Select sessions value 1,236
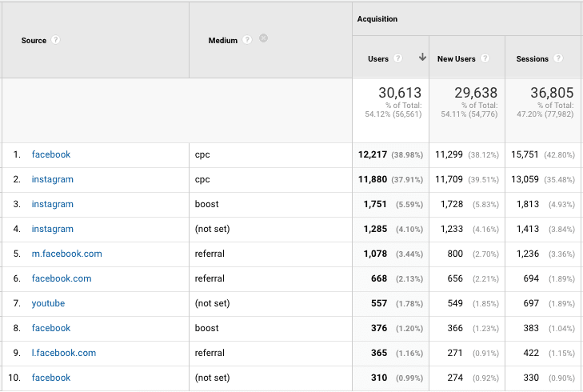Screen dimensions: 583x392 (528, 254)
